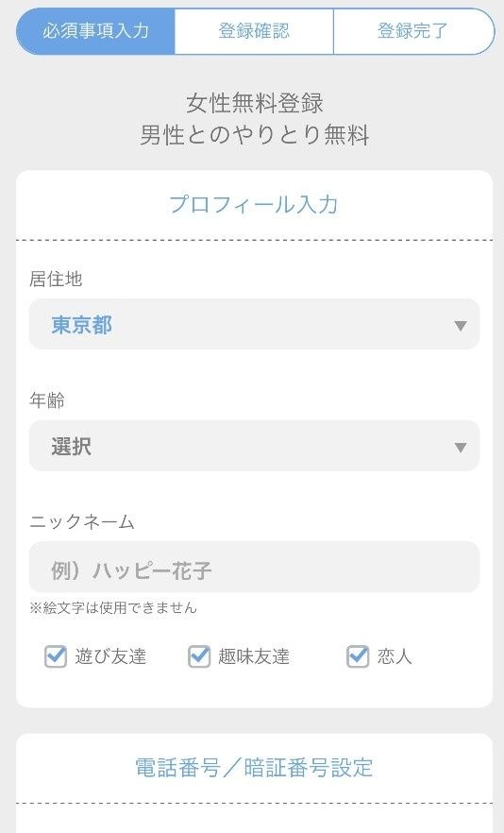504x833 pixels.
Task: Click the 遊び友達 label text
Action: (110, 656)
